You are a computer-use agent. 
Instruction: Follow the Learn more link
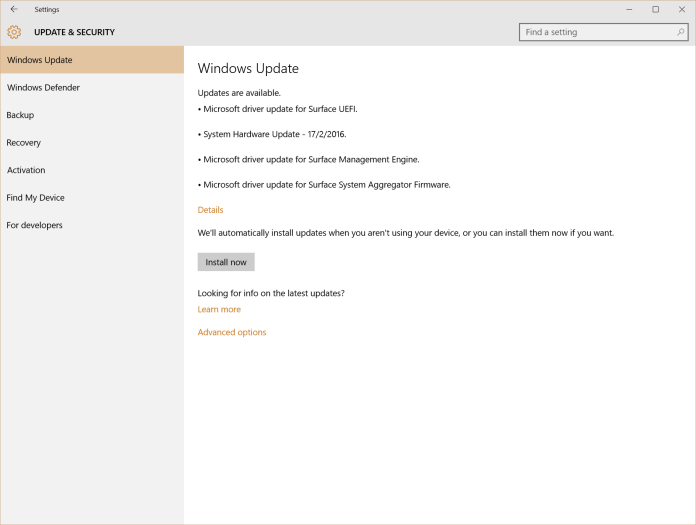click(x=219, y=309)
